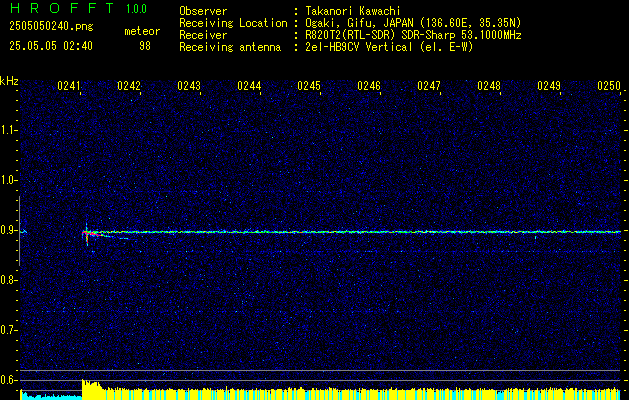Image resolution: width=629 pixels, height=400 pixels.
Task: Click the observer name Takanori Kawachi
Action: pos(353,11)
